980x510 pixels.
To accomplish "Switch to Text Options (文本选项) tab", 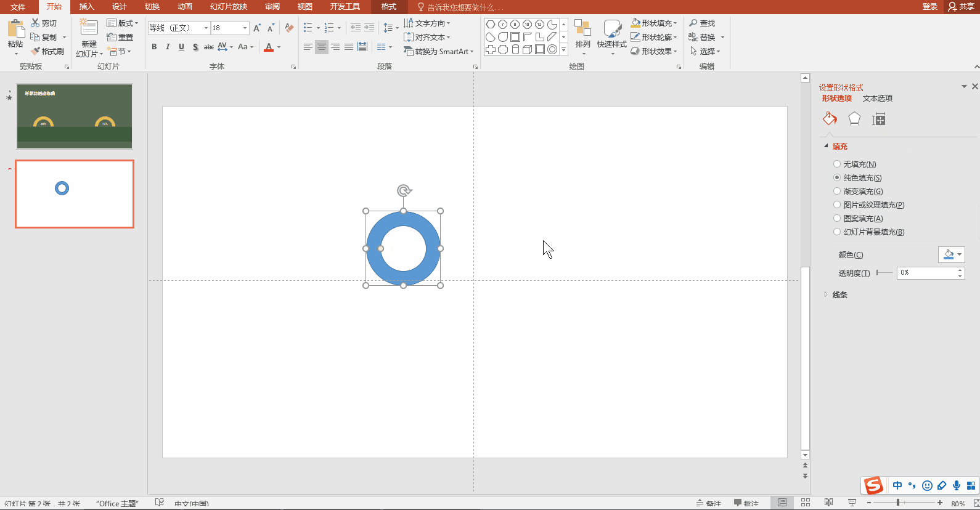I will (x=878, y=98).
